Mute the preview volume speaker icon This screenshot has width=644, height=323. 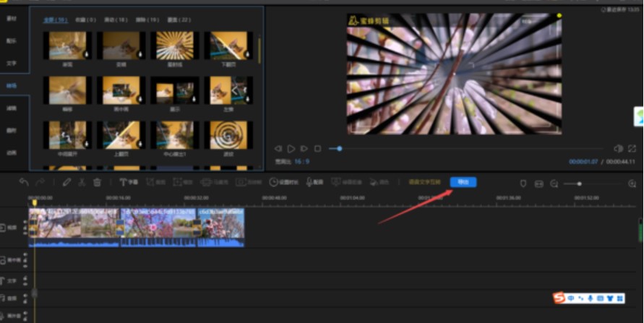[618, 148]
